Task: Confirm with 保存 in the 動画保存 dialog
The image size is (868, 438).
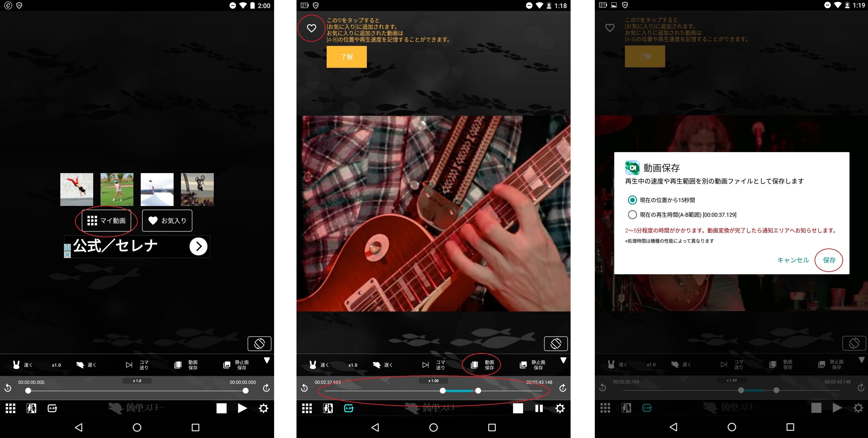Action: coord(829,260)
